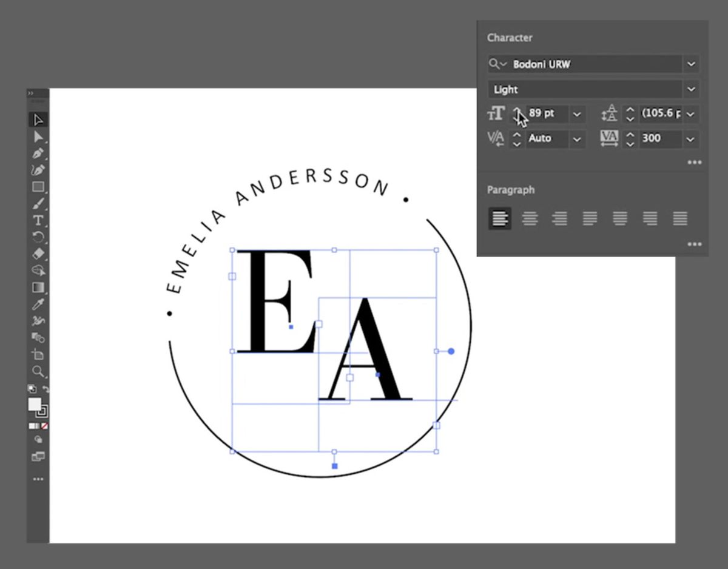Activate the Selection tool

[x=38, y=120]
